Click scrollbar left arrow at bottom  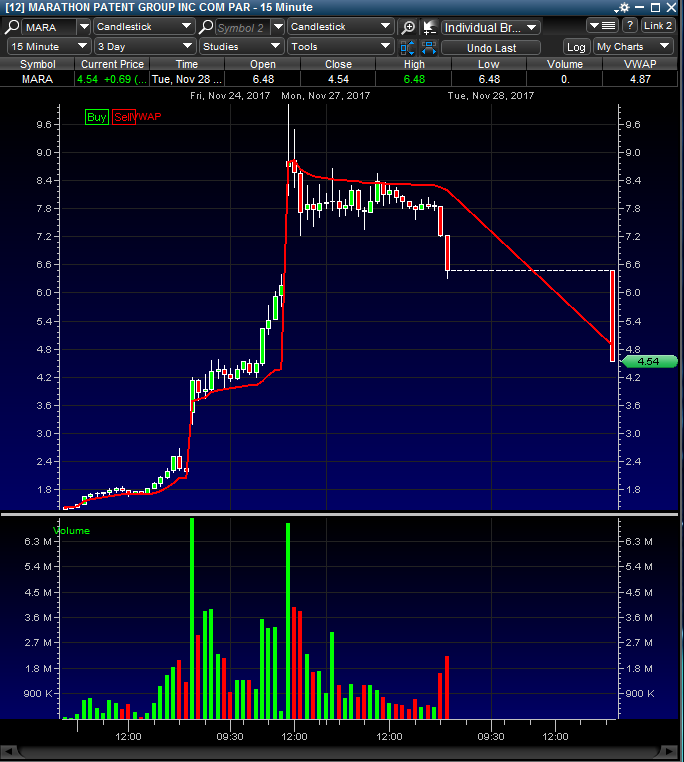tap(7, 751)
